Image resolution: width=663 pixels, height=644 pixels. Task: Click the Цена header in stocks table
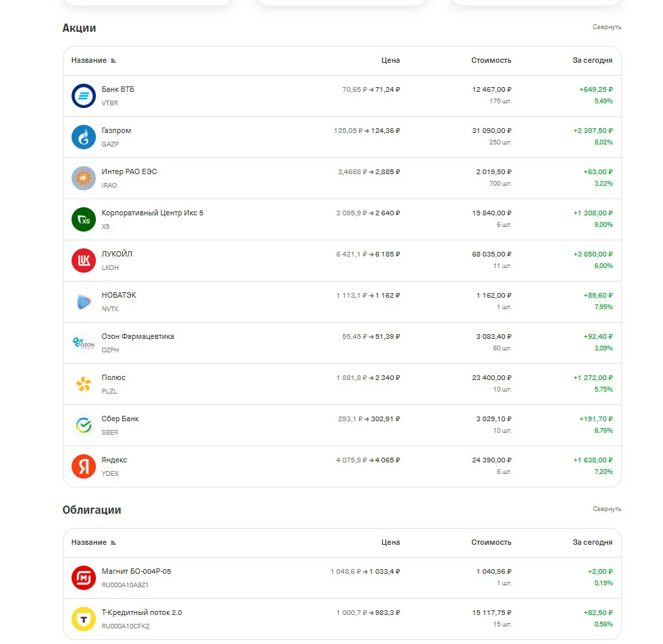coord(390,61)
